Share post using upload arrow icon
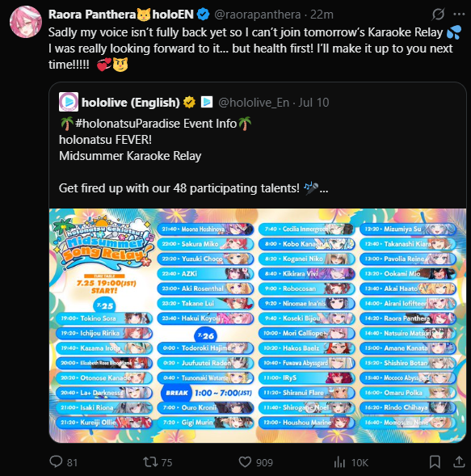This screenshot has width=471, height=476. (x=459, y=461)
